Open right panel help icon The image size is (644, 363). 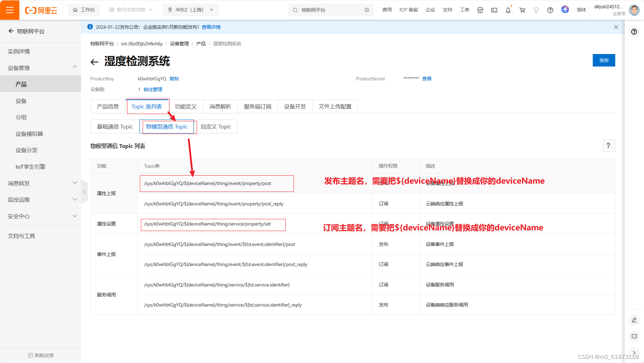click(x=634, y=32)
